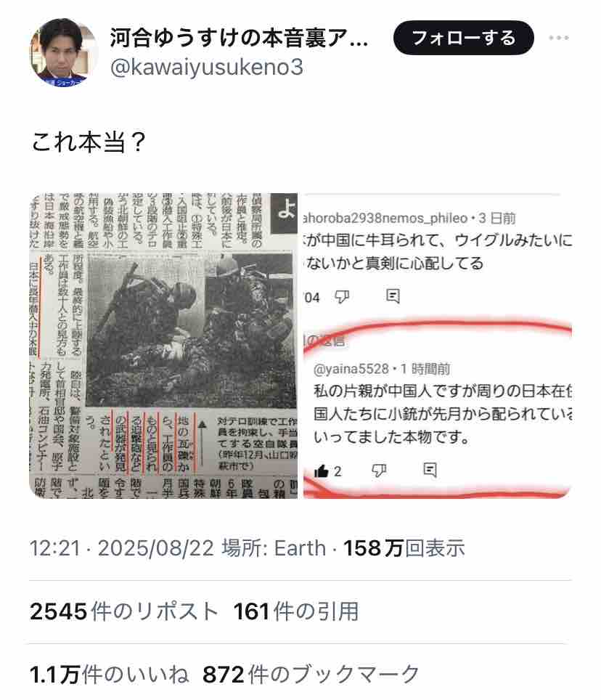The image size is (601, 700).
Task: Click the 場所: Earth location label
Action: pyautogui.click(x=274, y=548)
